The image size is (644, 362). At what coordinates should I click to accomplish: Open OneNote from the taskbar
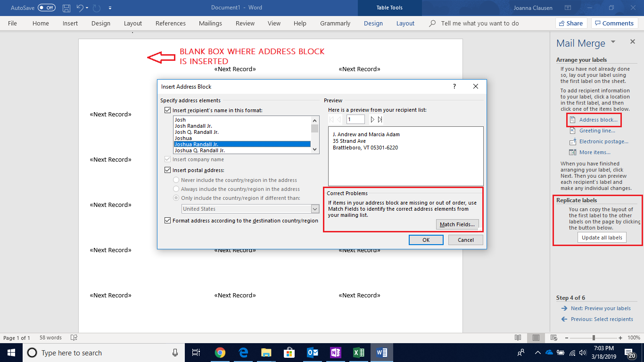point(336,353)
